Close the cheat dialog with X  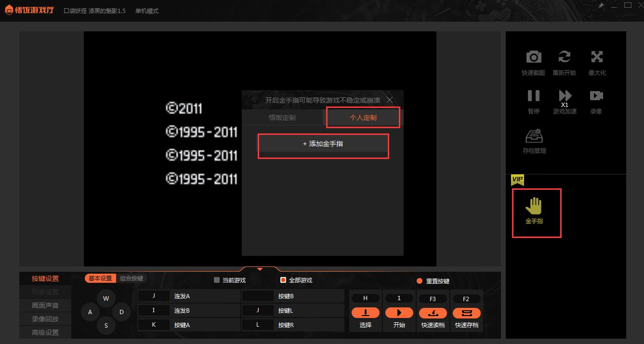click(x=390, y=100)
